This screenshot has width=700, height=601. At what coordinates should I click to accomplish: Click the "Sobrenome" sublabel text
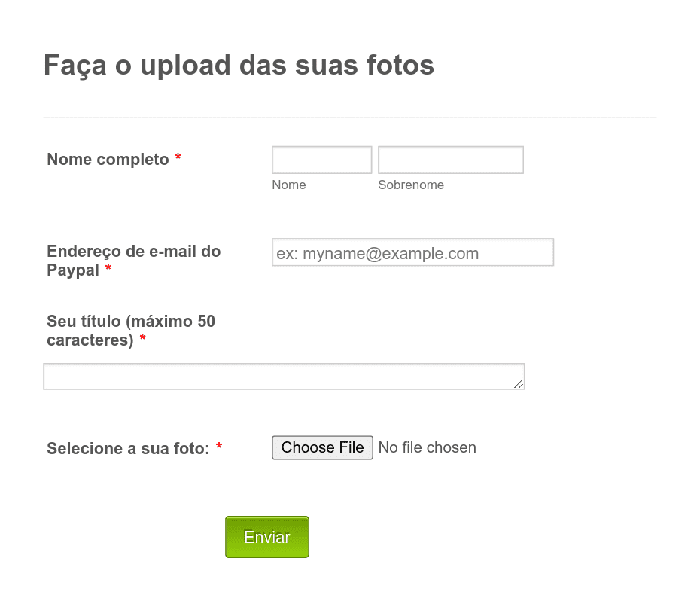(x=411, y=185)
